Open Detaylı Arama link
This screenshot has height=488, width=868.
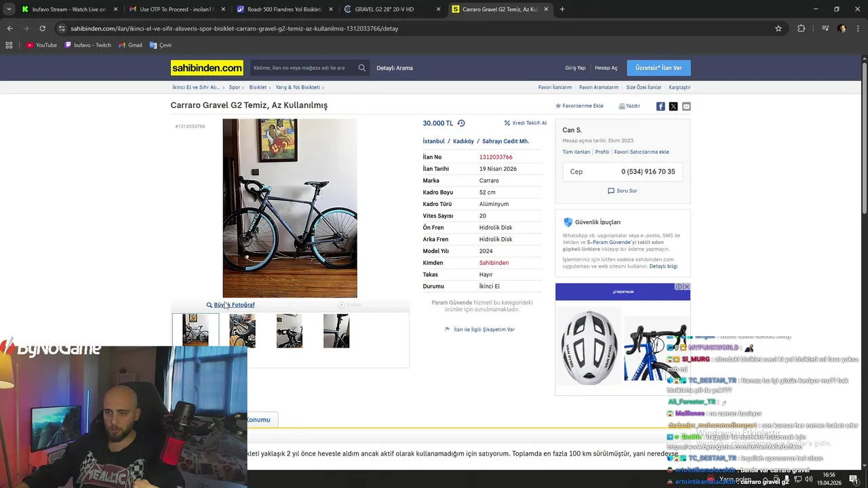click(x=395, y=68)
